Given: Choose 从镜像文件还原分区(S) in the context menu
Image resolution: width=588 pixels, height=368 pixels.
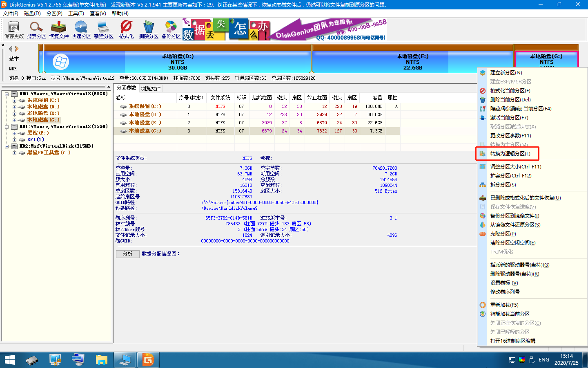Looking at the screenshot, I should [532, 225].
